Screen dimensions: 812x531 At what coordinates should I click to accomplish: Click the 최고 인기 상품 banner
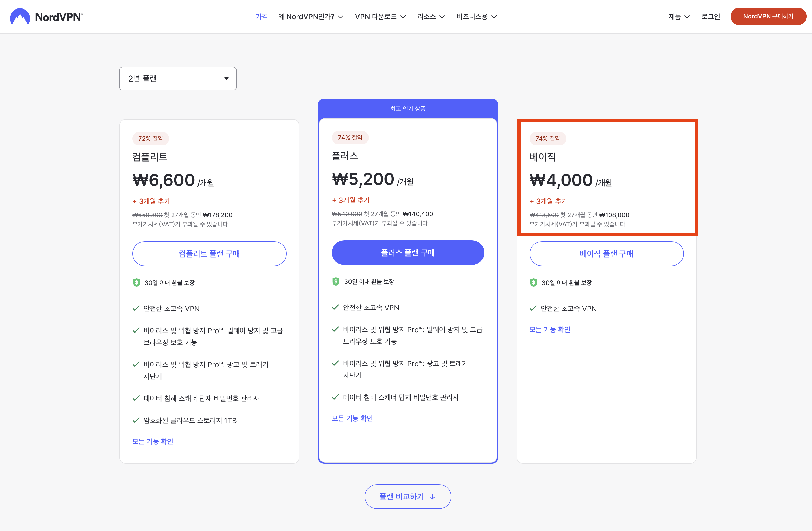[x=408, y=108]
